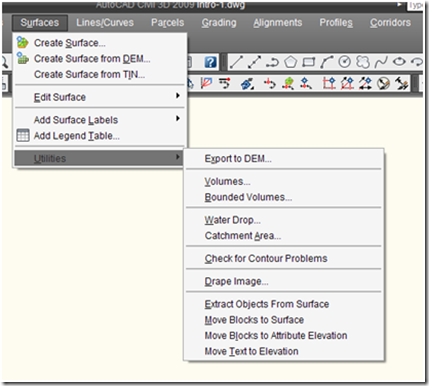Select the Edit Surface menu entry

coord(100,97)
